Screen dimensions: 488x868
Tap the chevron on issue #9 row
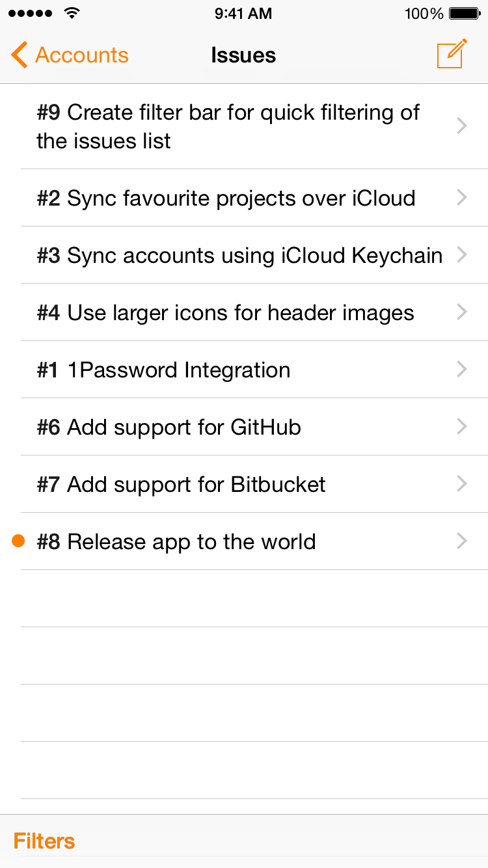click(462, 126)
